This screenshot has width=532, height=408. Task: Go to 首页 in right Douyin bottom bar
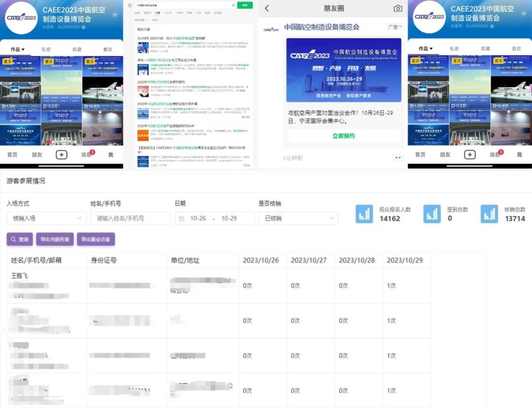tap(420, 155)
